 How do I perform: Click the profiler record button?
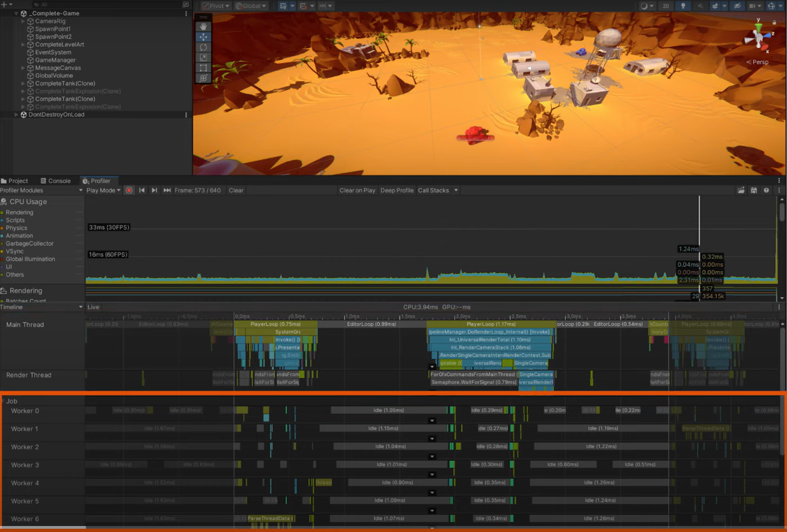coord(129,190)
